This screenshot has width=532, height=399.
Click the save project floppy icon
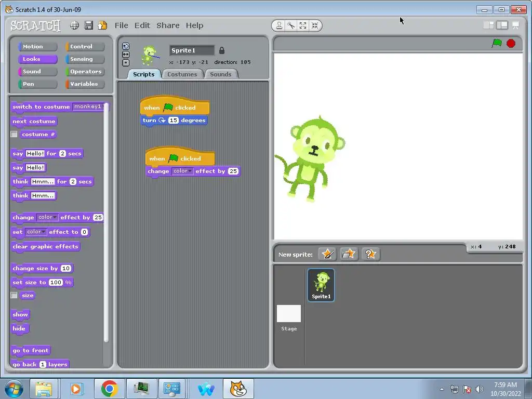tap(88, 25)
